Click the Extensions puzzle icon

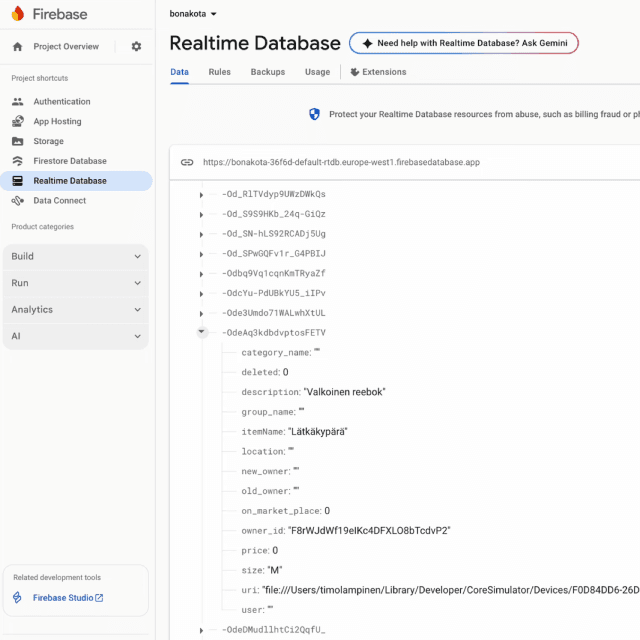[355, 72]
